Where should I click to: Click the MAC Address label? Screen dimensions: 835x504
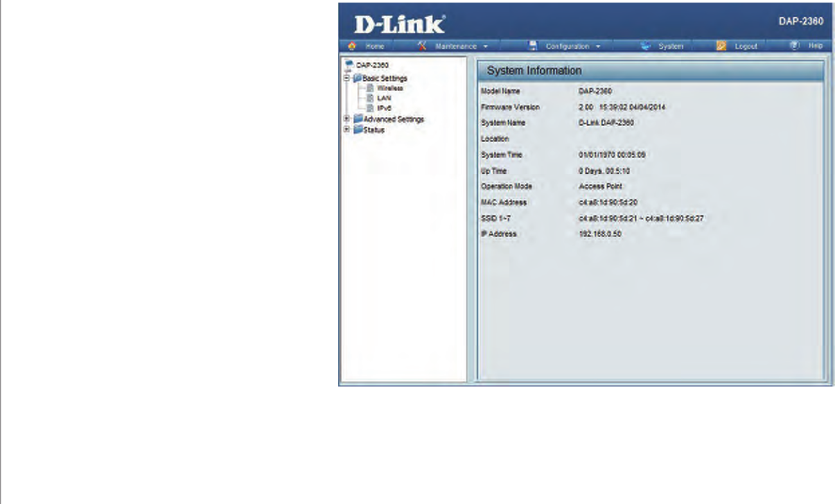tap(504, 202)
